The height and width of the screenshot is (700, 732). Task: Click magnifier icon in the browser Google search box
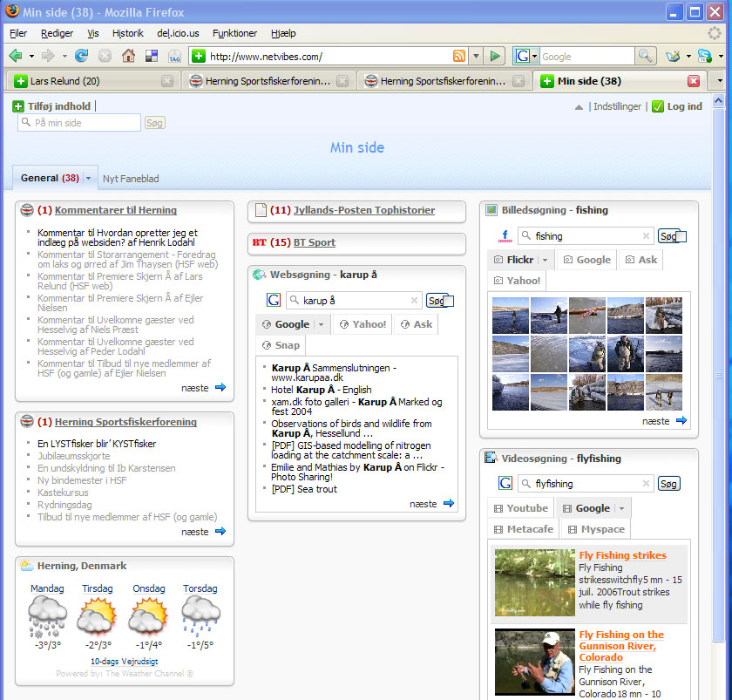click(644, 56)
